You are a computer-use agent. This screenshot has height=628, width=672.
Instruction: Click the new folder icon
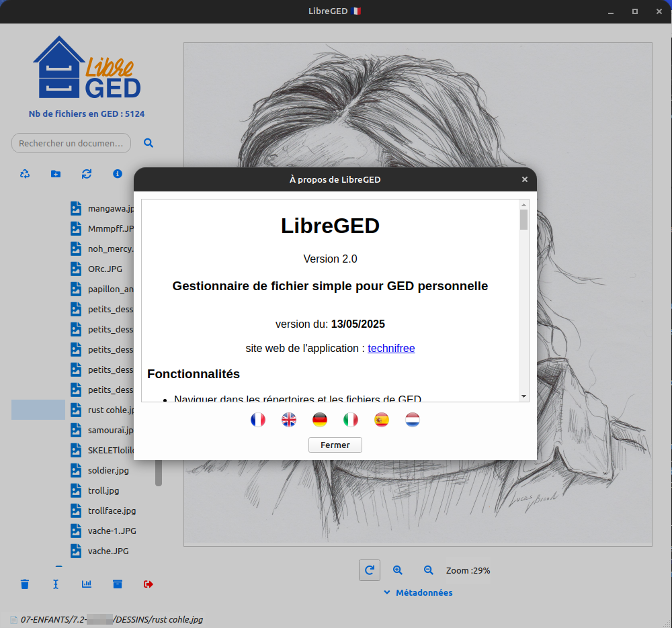point(56,174)
